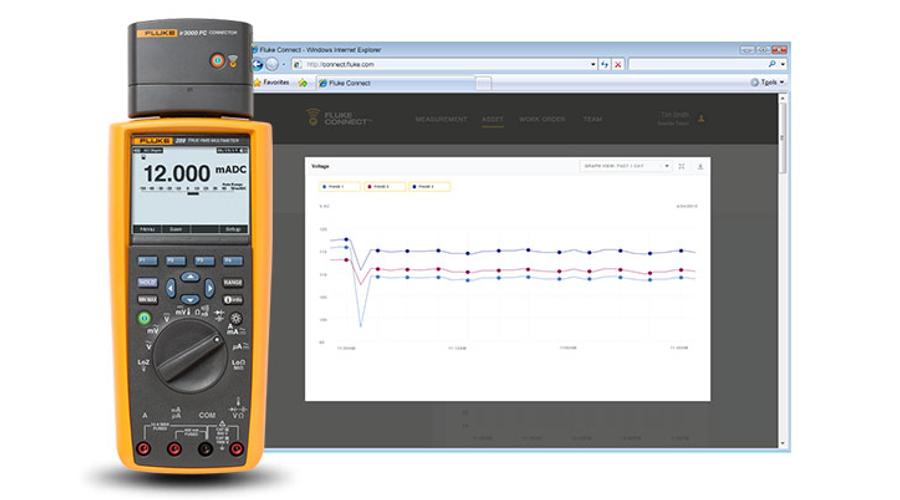Open the Team navigation tab
Image resolution: width=900 pixels, height=500 pixels.
point(592,119)
